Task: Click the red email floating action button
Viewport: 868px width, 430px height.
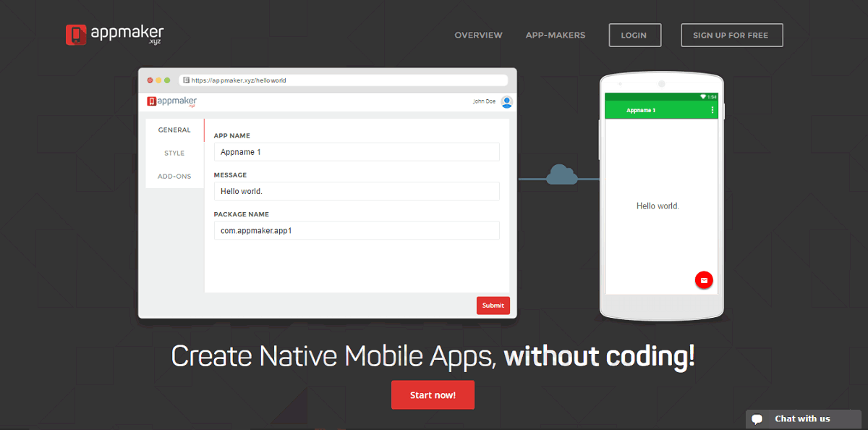Action: coord(703,280)
